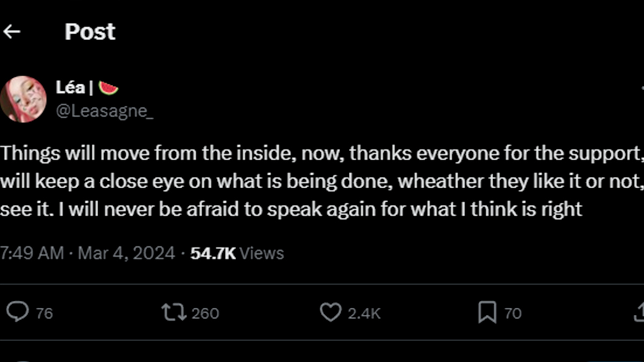Image resolution: width=644 pixels, height=362 pixels.
Task: Click the watermelon emoji beside Léa
Action: (108, 87)
